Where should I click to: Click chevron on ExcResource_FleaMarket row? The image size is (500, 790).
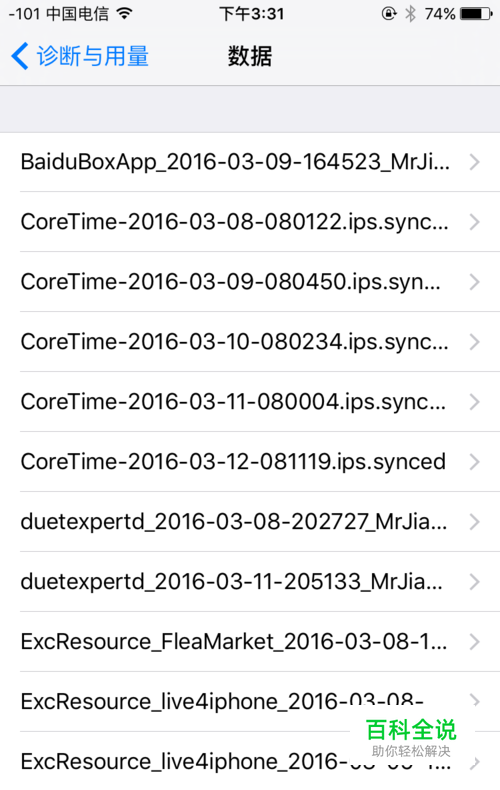click(x=474, y=641)
